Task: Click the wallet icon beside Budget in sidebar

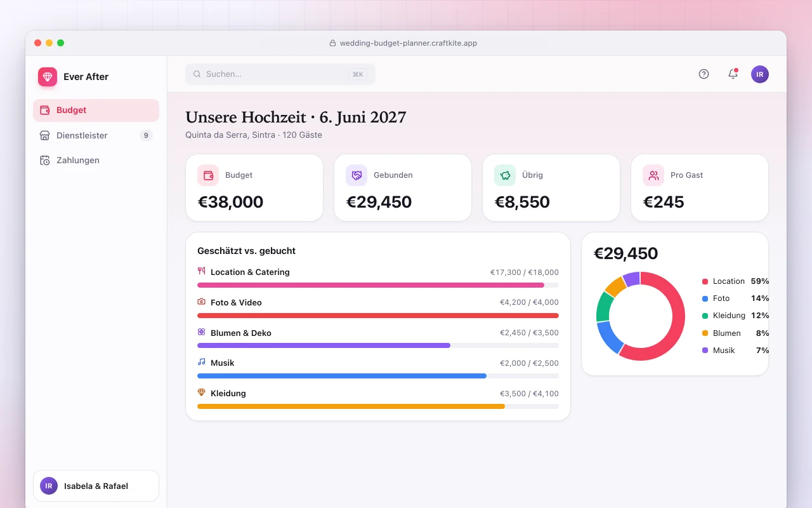Action: click(44, 110)
